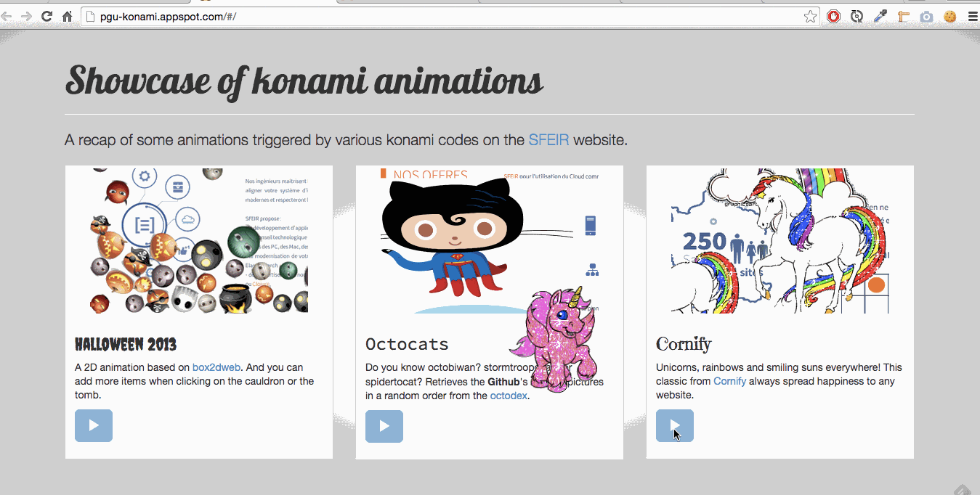The width and height of the screenshot is (980, 495).
Task: Click the Halloween 2013 card title
Action: click(126, 343)
